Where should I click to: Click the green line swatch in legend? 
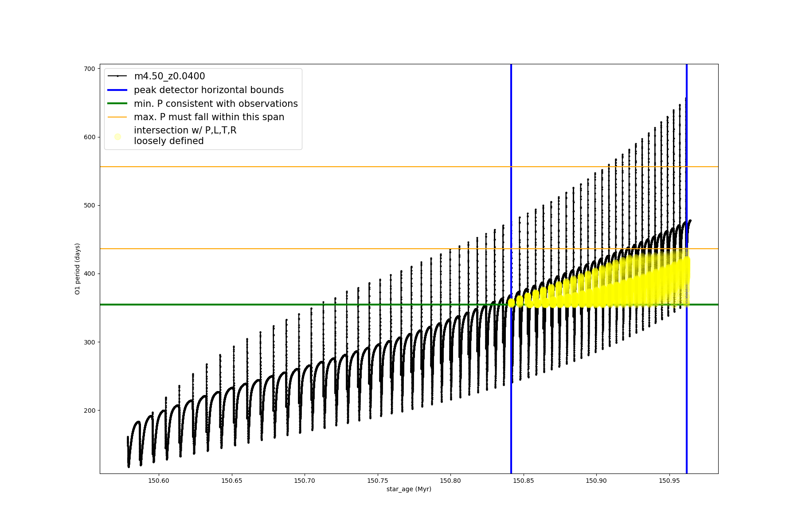tap(117, 104)
